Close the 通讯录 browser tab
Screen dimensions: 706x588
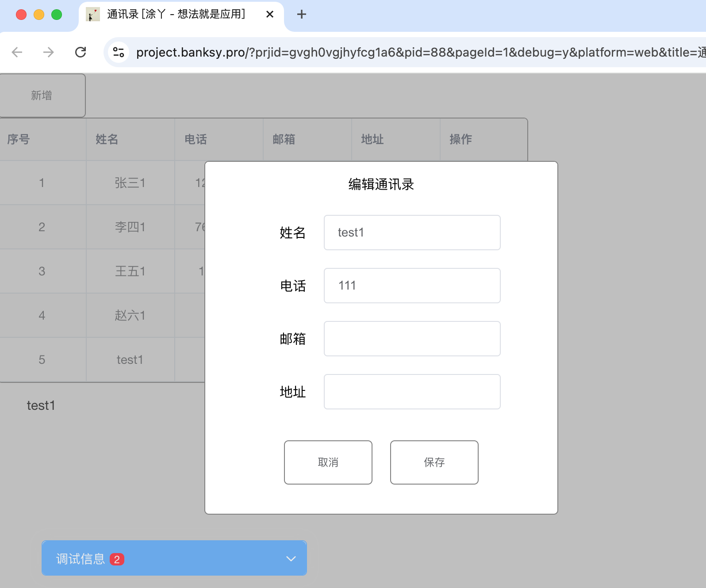click(x=270, y=14)
